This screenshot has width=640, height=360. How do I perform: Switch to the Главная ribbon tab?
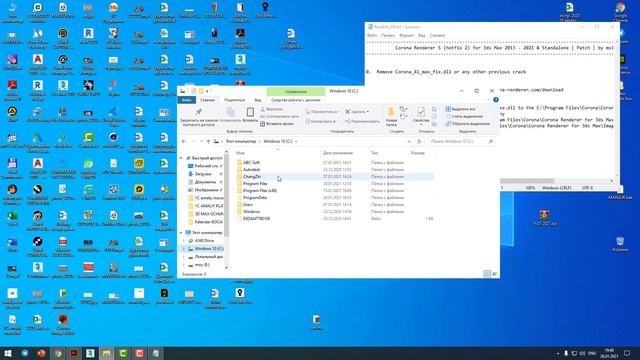(207, 100)
